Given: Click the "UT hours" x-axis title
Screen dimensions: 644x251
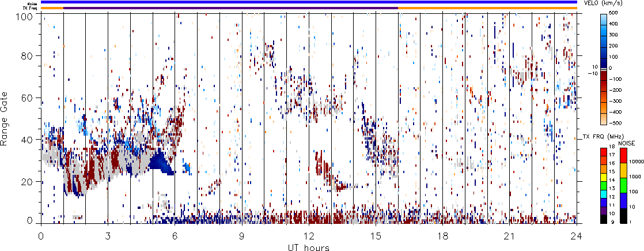Looking at the screenshot, I should [x=309, y=247].
